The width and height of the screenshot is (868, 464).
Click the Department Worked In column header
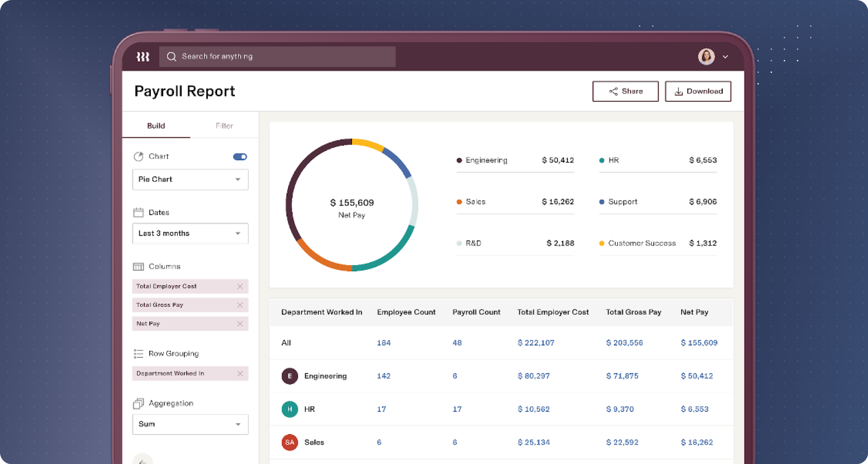[321, 312]
